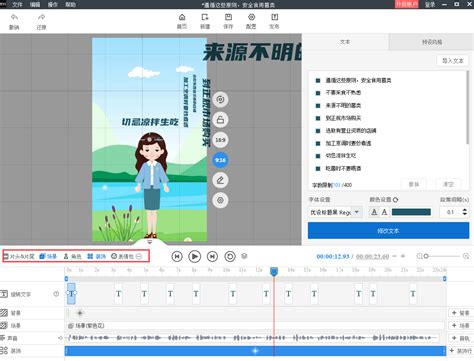Image resolution: width=474 pixels, height=361 pixels.
Task: Reset colors with the icon beside 颜色设置
Action: (395, 200)
